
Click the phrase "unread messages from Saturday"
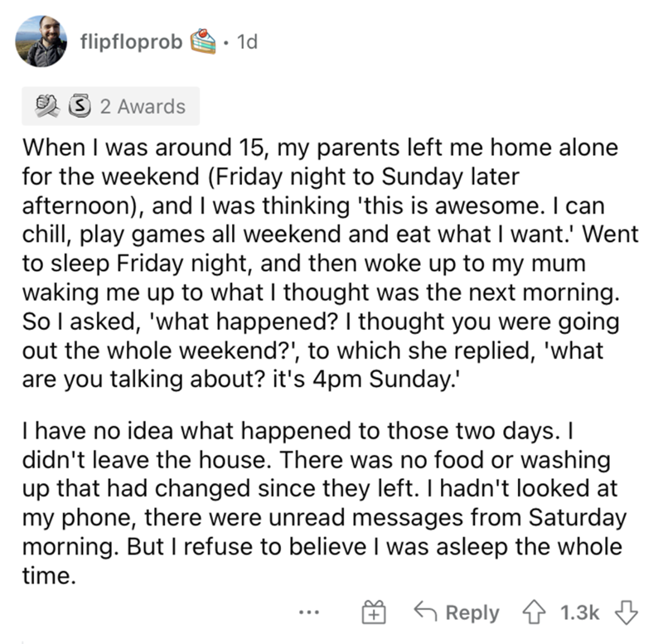465,520
